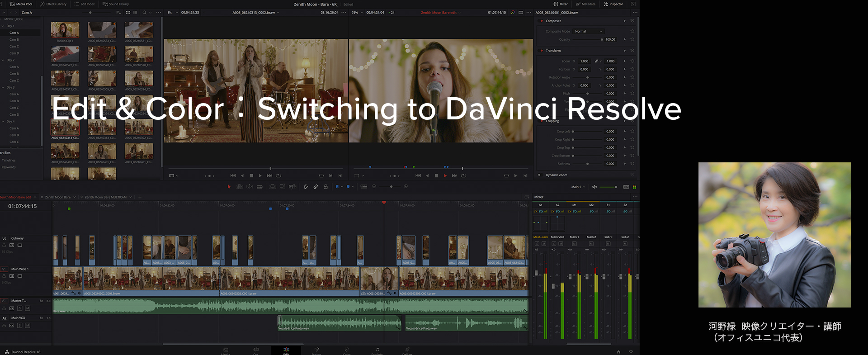Click the Replace Clip toolbar icon
Viewport: 868px width, 355px height.
point(292,186)
